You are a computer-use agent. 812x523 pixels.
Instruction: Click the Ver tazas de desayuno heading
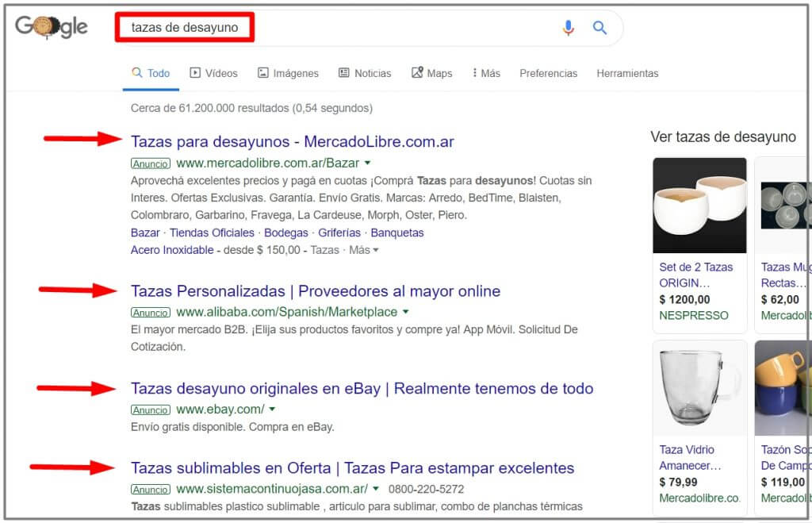[x=723, y=137]
